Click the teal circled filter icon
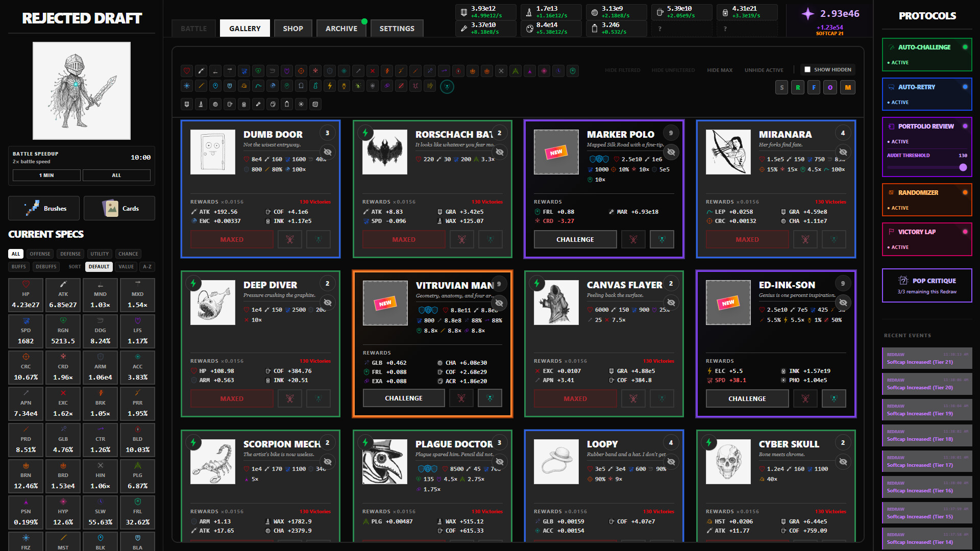The height and width of the screenshot is (551, 980). [447, 87]
